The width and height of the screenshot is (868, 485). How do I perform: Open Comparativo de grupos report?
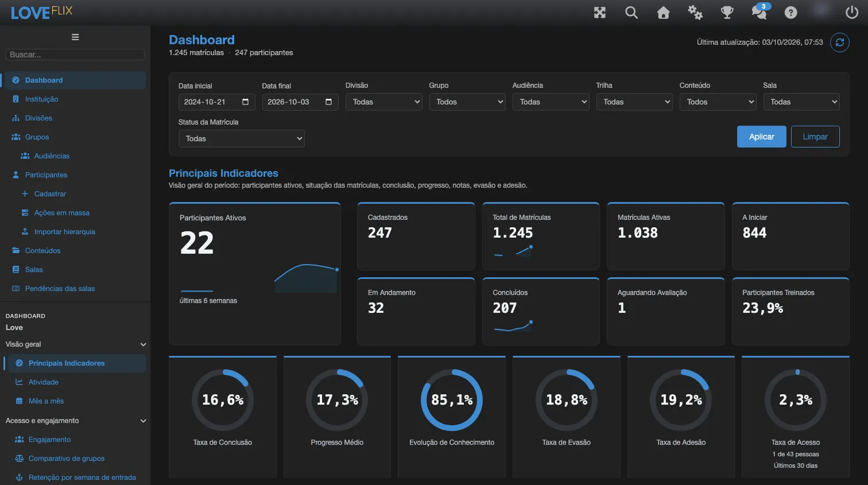click(76, 459)
